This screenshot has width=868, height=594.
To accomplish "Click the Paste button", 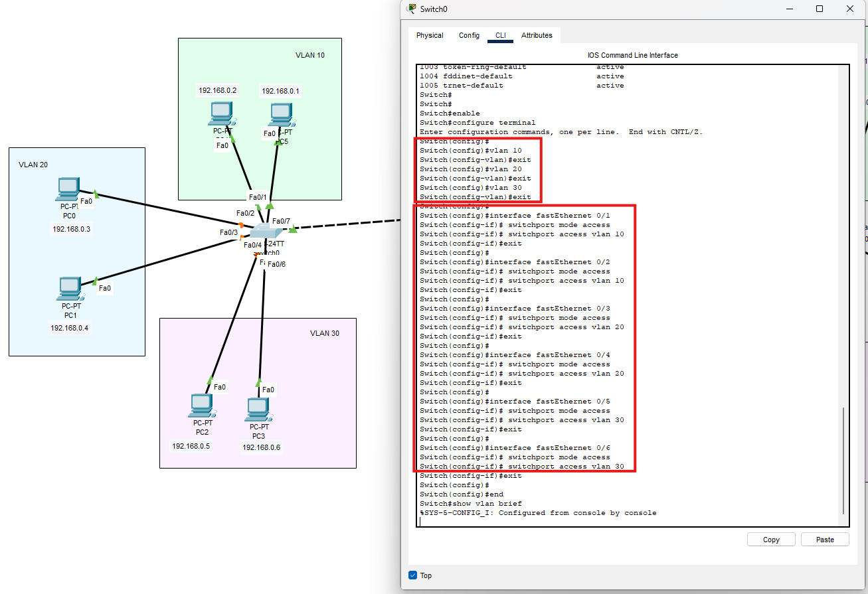I will (x=825, y=540).
